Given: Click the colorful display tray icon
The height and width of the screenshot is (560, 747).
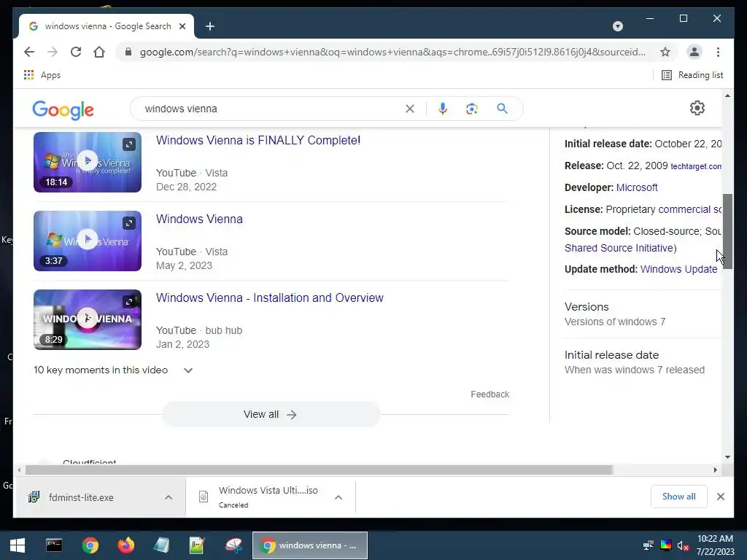Looking at the screenshot, I should 665,545.
